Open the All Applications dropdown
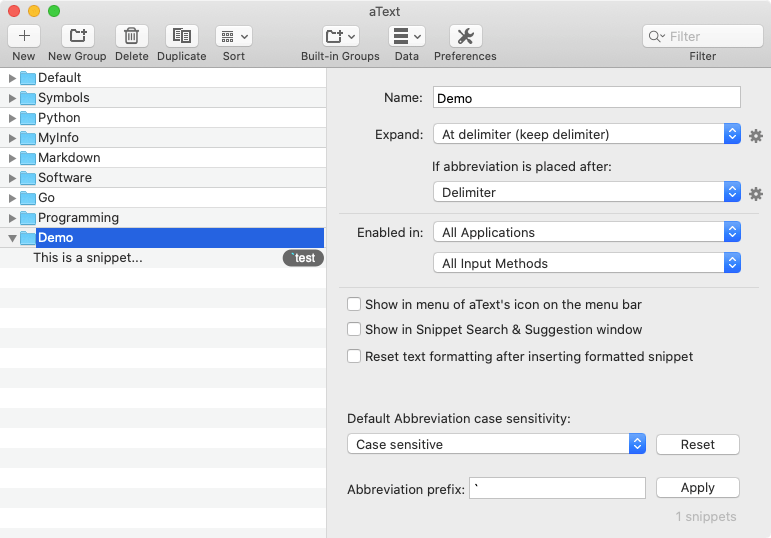Viewport: 771px width, 538px height. tap(586, 232)
